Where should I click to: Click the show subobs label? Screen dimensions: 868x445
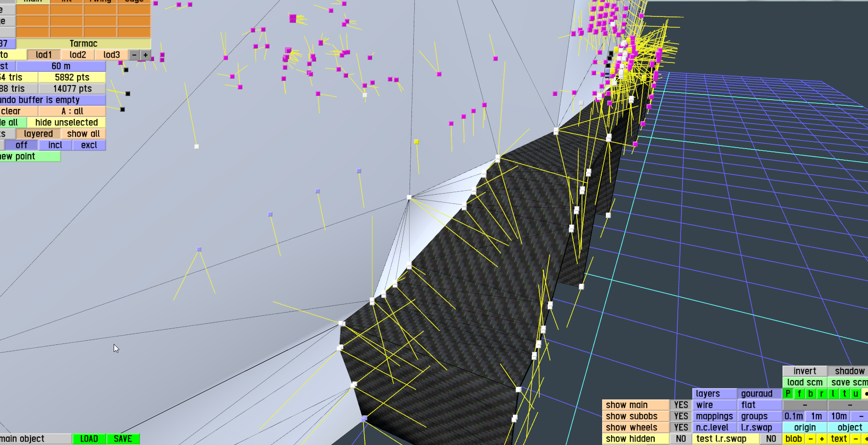click(x=636, y=416)
